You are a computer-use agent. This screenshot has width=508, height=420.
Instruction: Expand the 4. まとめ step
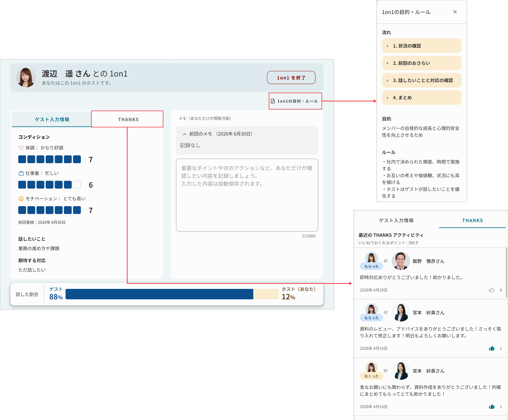click(x=421, y=98)
